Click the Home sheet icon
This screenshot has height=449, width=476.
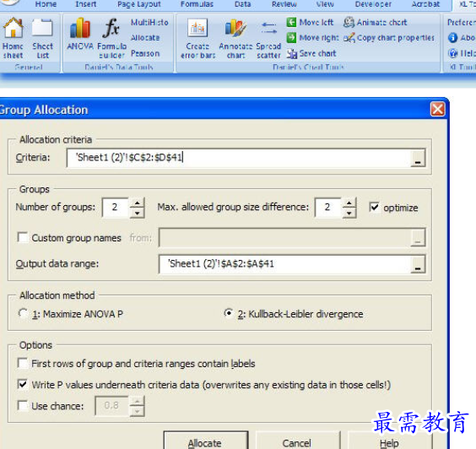point(13,28)
